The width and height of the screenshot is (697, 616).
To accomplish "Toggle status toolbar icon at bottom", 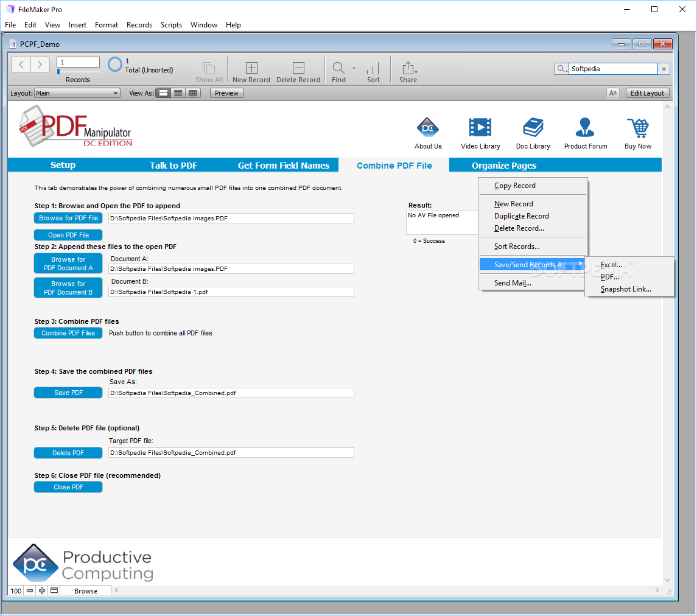I will click(54, 590).
